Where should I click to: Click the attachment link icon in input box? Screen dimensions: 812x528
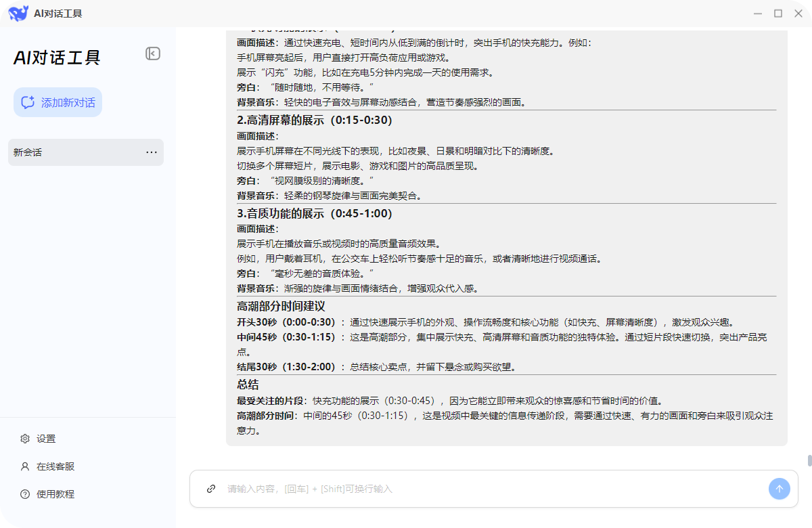[211, 489]
